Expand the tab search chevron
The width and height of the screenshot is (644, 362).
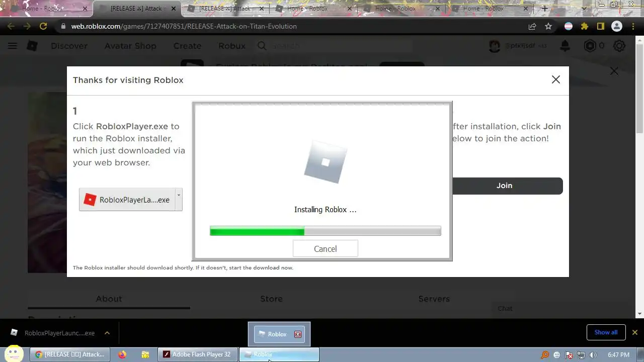point(584,9)
